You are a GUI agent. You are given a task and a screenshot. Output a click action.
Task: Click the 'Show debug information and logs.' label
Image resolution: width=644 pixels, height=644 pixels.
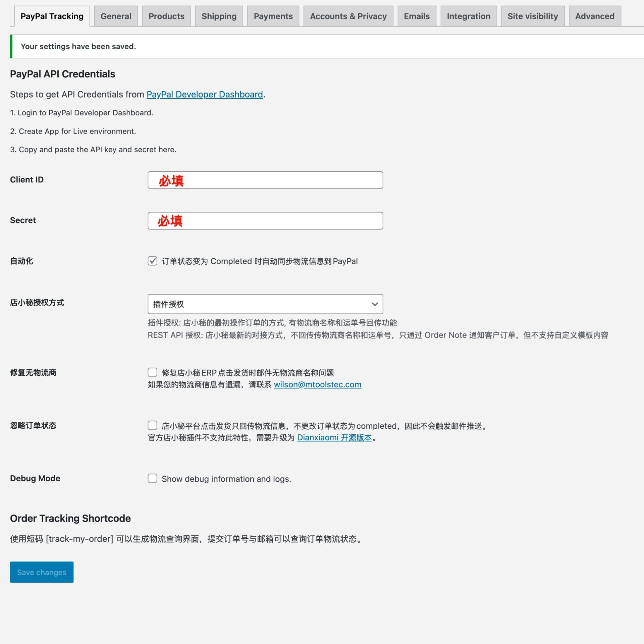click(x=226, y=479)
